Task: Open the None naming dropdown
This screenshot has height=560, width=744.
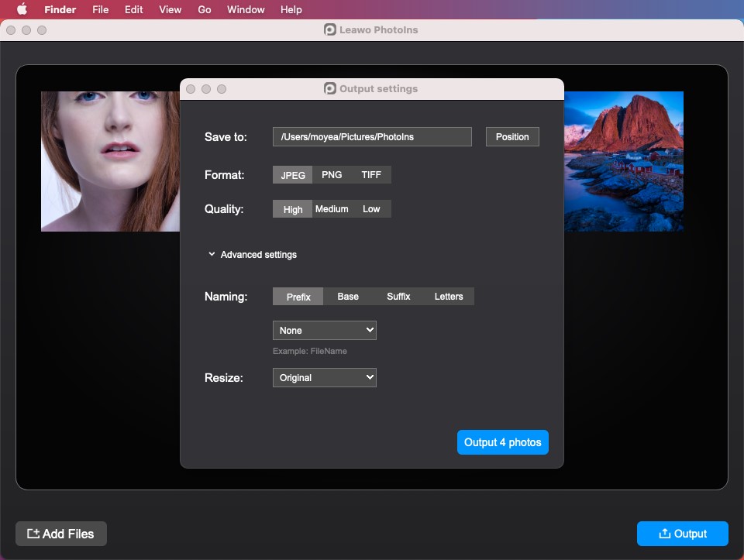Action: (324, 331)
